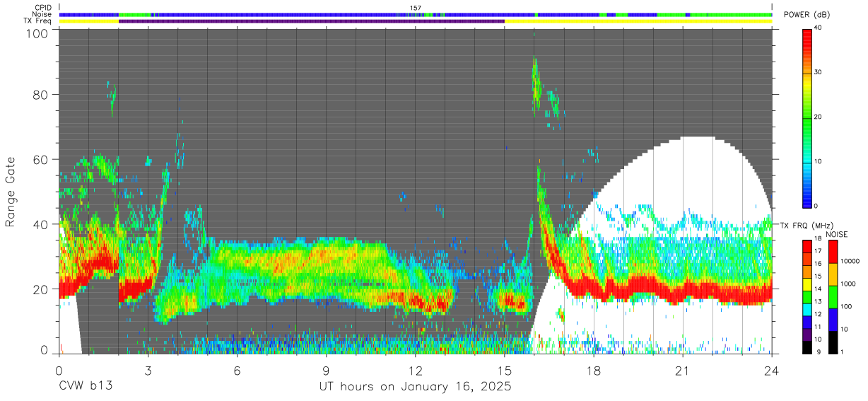
Task: Select the black 9-10 MHz frequency swatch
Action: point(807,346)
